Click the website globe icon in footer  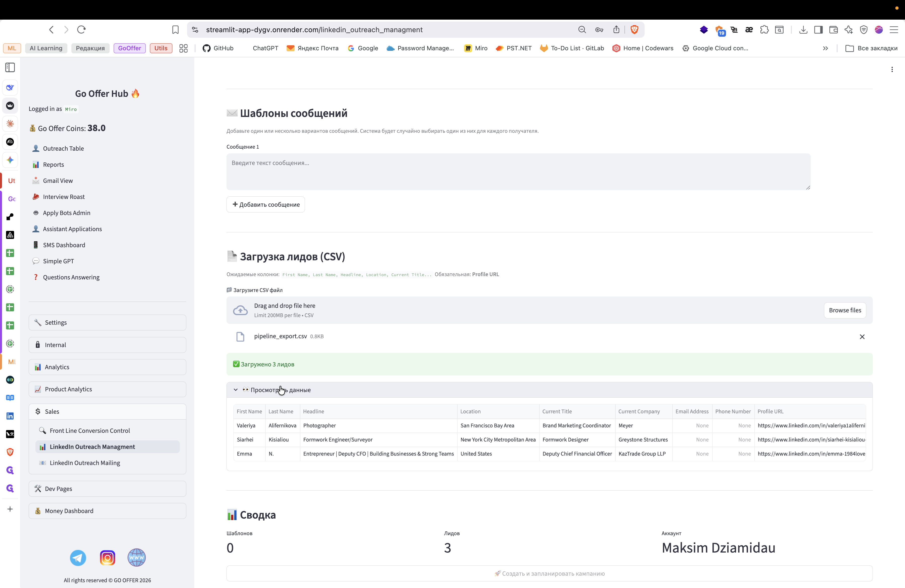[x=137, y=558]
